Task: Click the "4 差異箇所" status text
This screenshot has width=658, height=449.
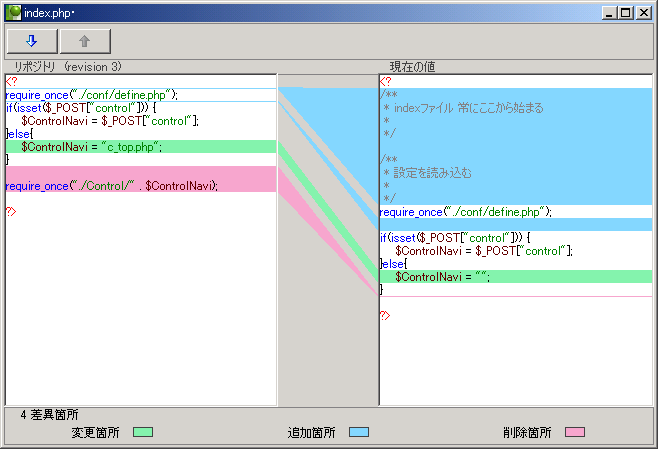Action: pyautogui.click(x=49, y=414)
